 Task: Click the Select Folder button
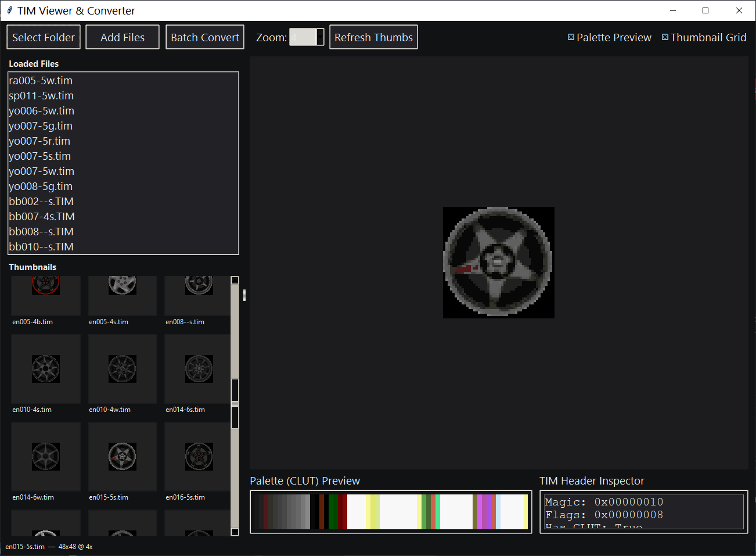(44, 37)
